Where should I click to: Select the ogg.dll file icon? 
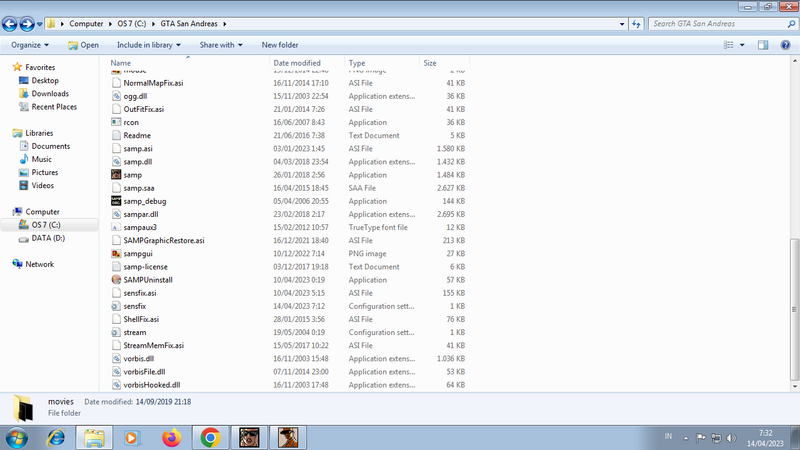point(116,96)
